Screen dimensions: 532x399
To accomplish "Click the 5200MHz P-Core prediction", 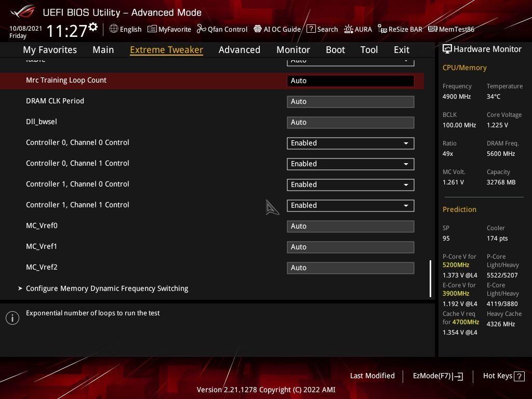I will (456, 265).
